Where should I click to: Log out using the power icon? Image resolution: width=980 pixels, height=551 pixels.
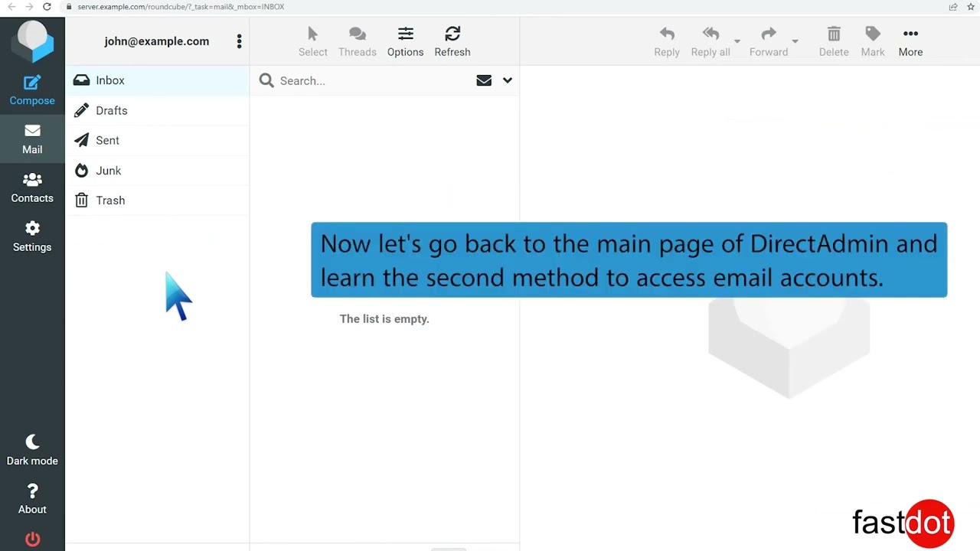point(32,539)
